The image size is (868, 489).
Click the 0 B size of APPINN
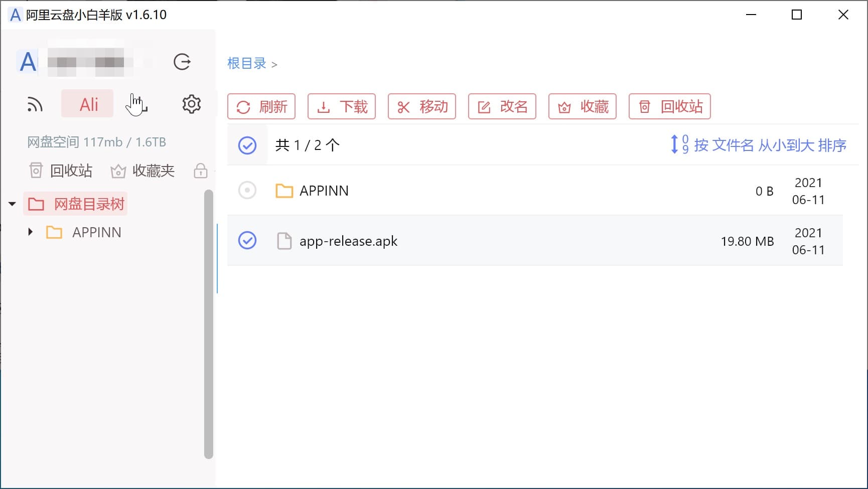[x=764, y=191]
